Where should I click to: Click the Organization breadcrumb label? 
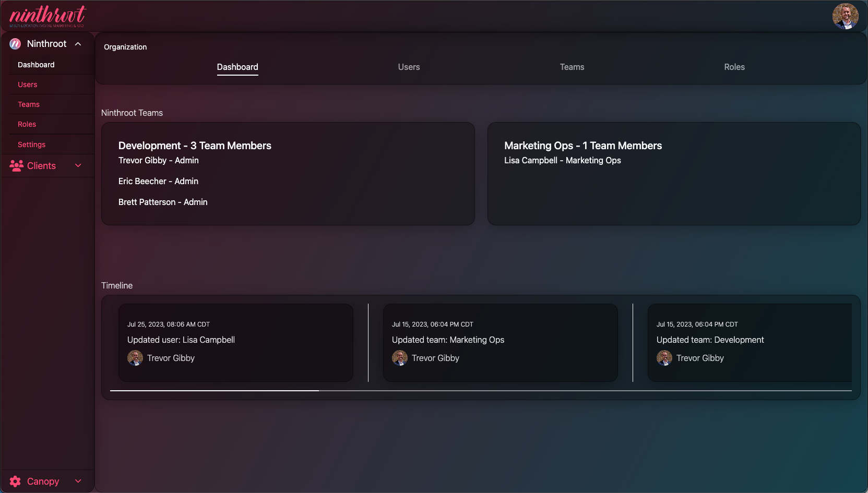coord(125,47)
